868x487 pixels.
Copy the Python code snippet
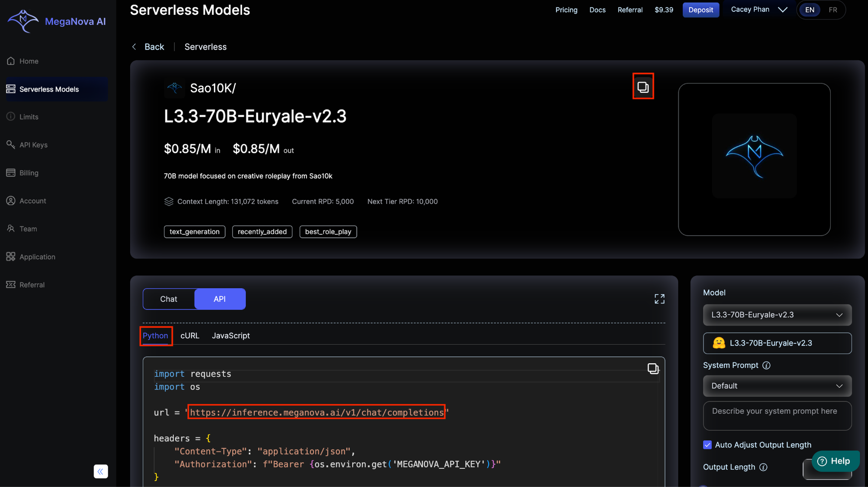click(x=653, y=369)
